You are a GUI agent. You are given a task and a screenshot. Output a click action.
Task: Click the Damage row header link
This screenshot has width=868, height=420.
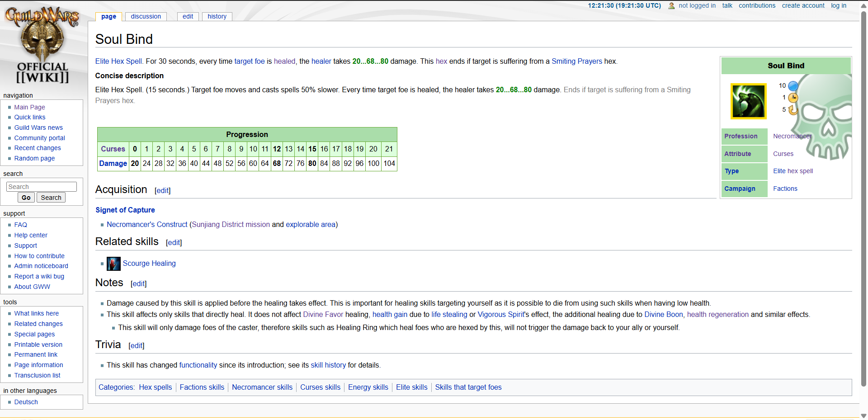click(x=113, y=163)
